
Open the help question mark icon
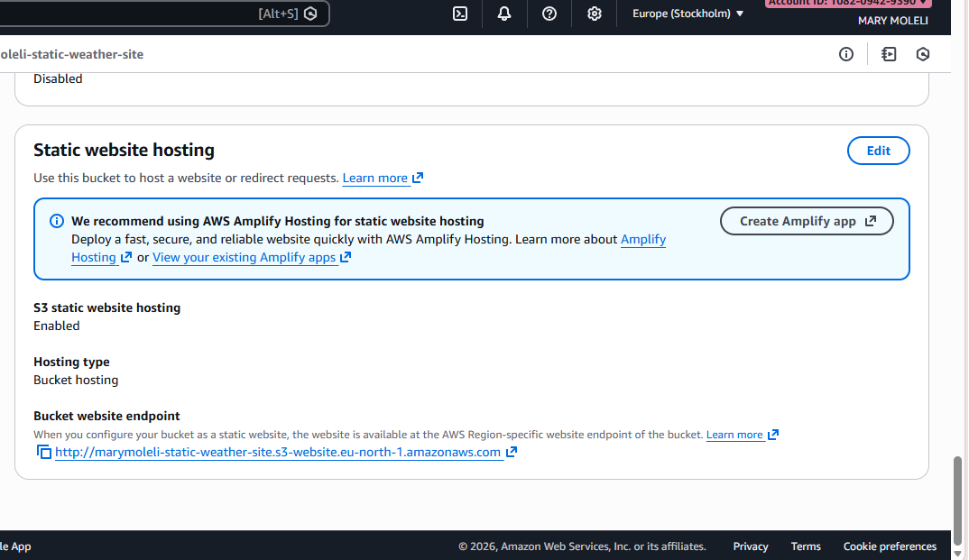[x=549, y=14]
